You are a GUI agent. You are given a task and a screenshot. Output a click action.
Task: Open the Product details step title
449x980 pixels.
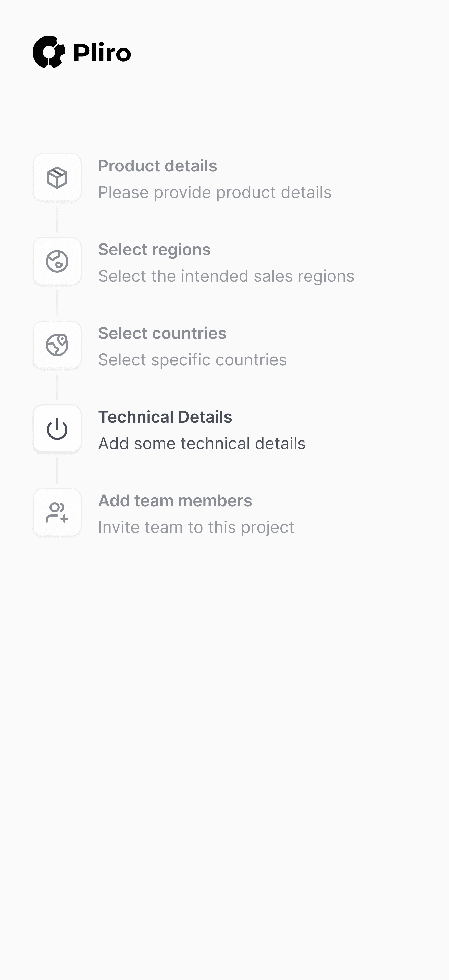point(157,166)
